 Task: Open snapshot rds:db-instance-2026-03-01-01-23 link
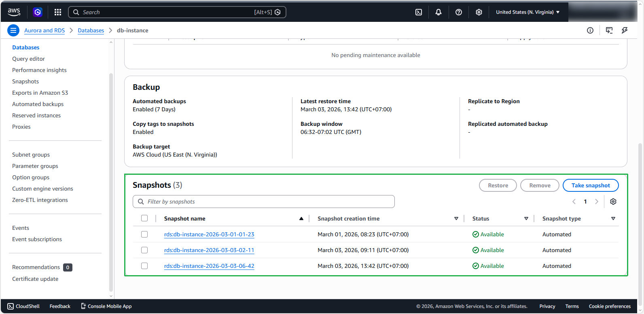tap(209, 234)
